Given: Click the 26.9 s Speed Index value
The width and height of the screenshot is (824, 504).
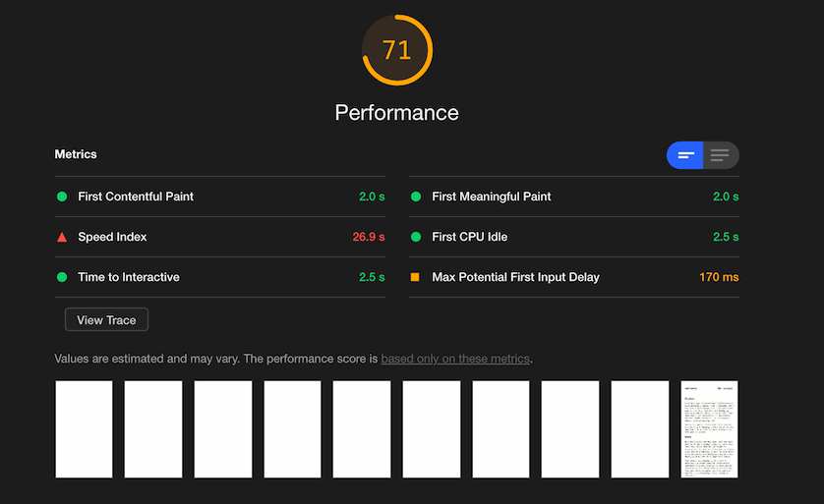Looking at the screenshot, I should [369, 237].
